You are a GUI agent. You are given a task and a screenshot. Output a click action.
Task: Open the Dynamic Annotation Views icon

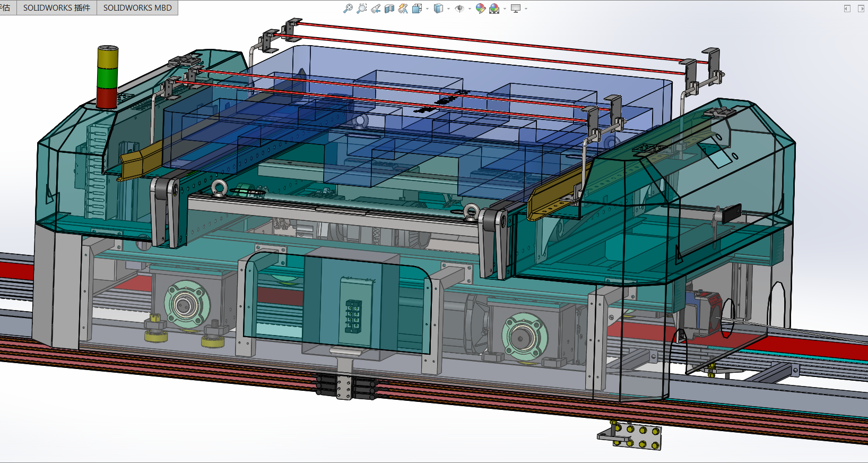click(403, 8)
